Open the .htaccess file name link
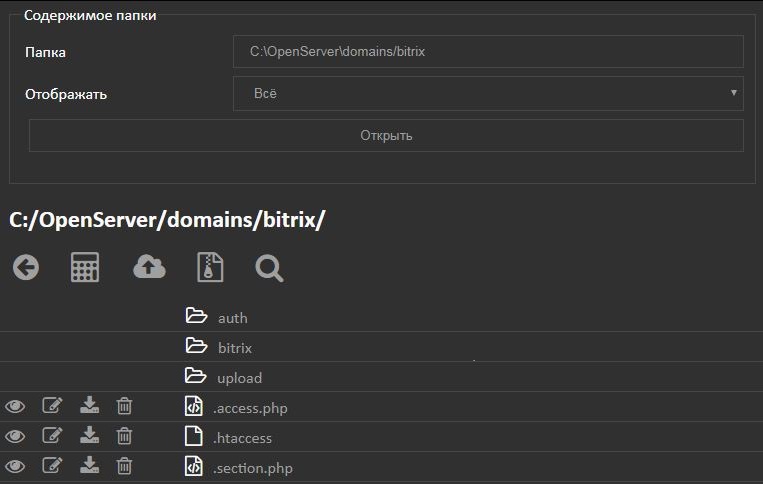This screenshot has height=484, width=763. 242,438
